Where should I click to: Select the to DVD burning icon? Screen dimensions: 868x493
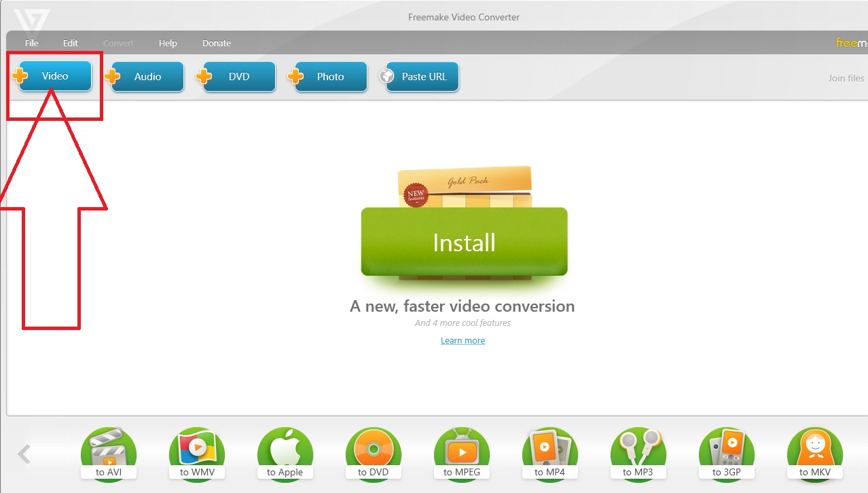click(374, 455)
